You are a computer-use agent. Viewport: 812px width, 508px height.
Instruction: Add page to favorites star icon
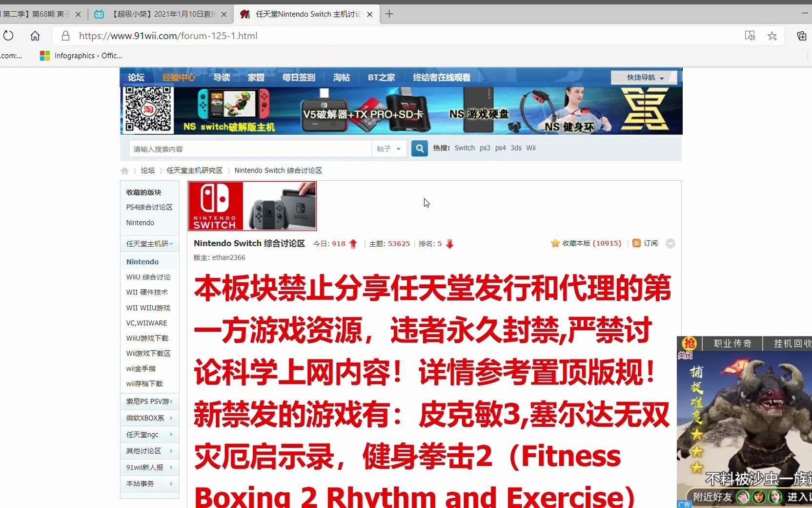pos(772,36)
